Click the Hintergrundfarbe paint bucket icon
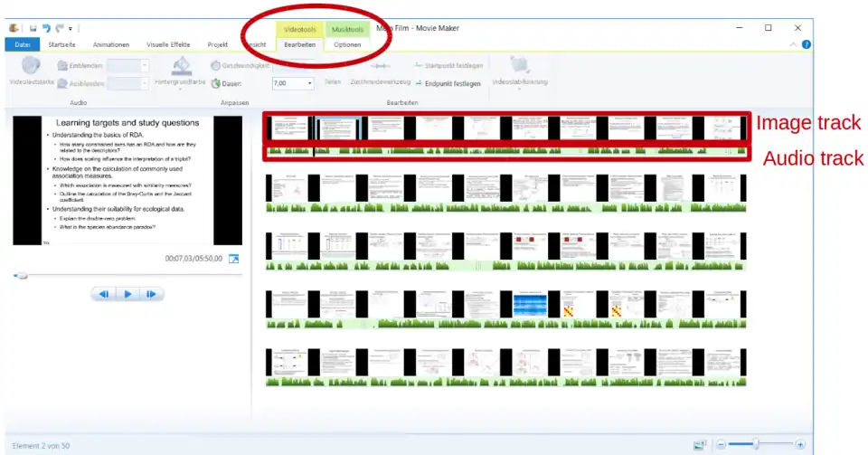The width and height of the screenshot is (868, 455). click(x=181, y=67)
